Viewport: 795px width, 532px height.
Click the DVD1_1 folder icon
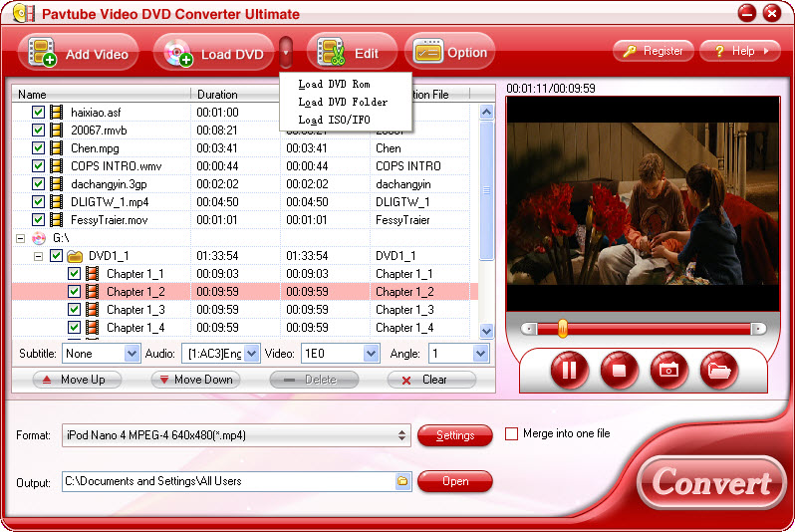click(75, 256)
